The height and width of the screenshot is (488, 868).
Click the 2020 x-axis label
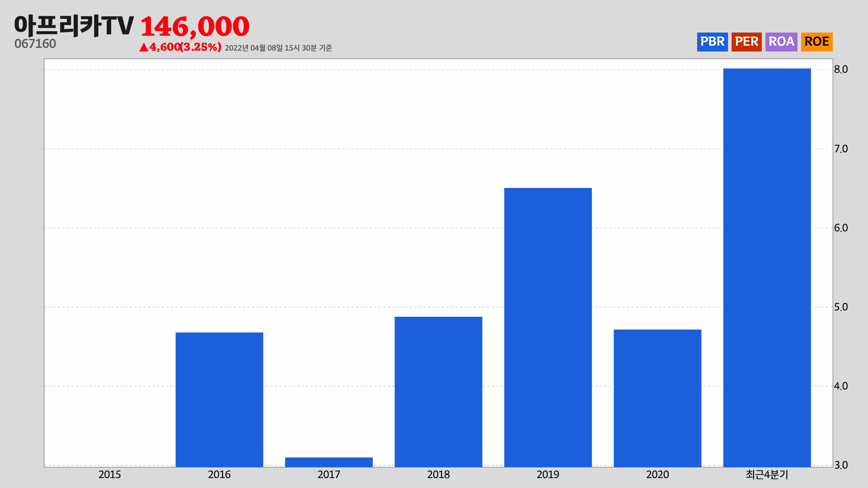click(x=657, y=474)
